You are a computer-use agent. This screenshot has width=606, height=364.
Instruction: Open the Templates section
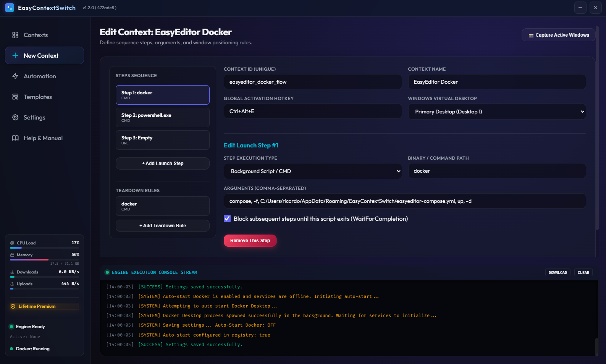click(x=44, y=97)
